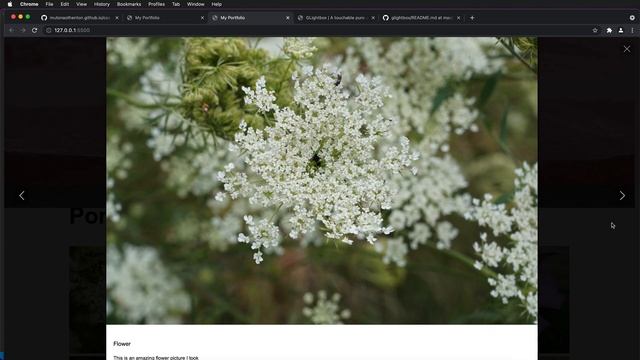This screenshot has height=360, width=640.
Task: Go to the next lightbox image
Action: pyautogui.click(x=622, y=196)
